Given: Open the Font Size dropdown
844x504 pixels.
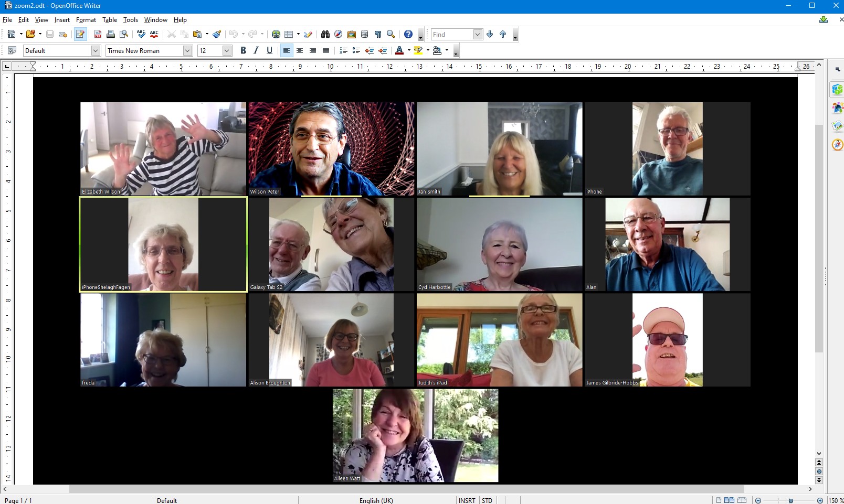Looking at the screenshot, I should point(227,50).
